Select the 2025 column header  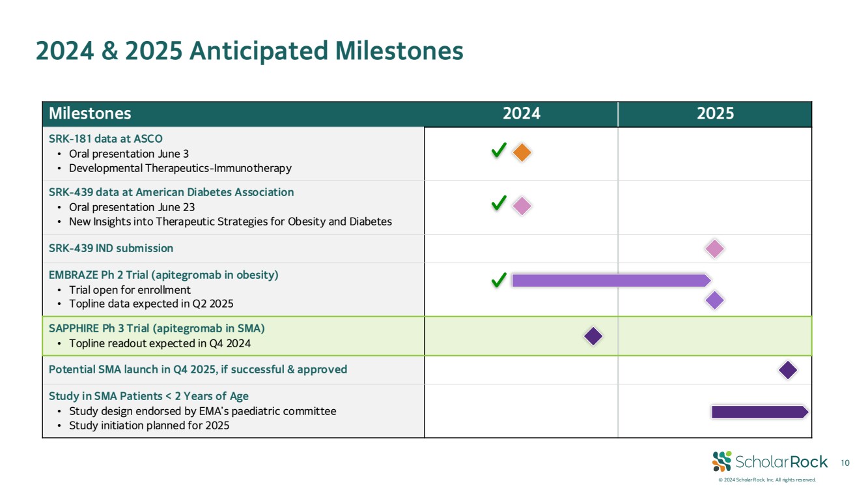coord(715,114)
